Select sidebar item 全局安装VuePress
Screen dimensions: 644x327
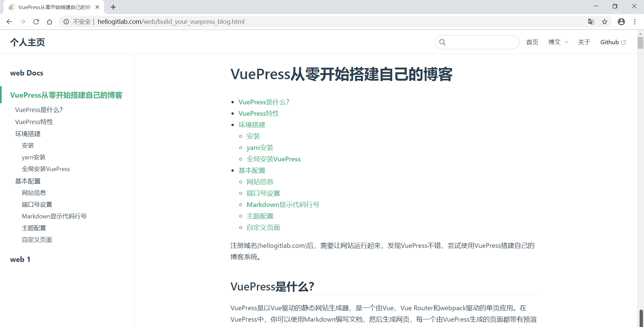pos(46,169)
